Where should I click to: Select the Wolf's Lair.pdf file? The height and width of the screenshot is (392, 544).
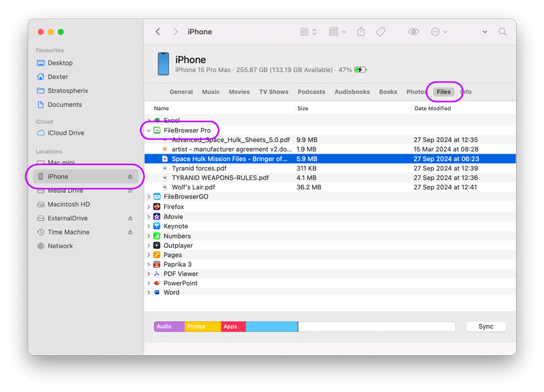[193, 188]
